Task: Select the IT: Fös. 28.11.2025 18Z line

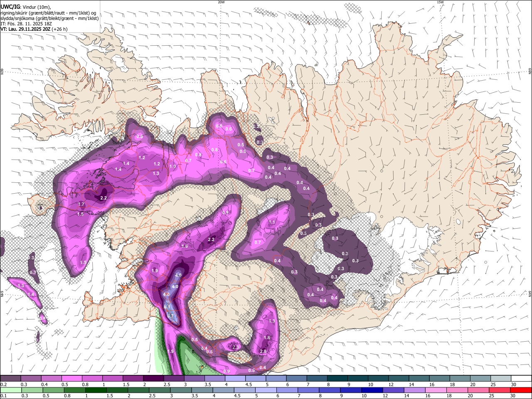Action: (x=26, y=24)
